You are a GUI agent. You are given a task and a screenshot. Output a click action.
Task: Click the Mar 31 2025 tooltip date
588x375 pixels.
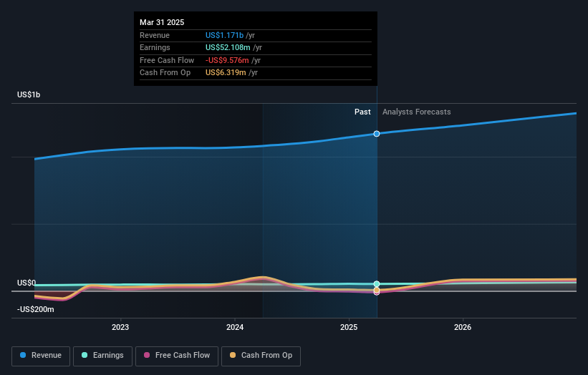(162, 22)
